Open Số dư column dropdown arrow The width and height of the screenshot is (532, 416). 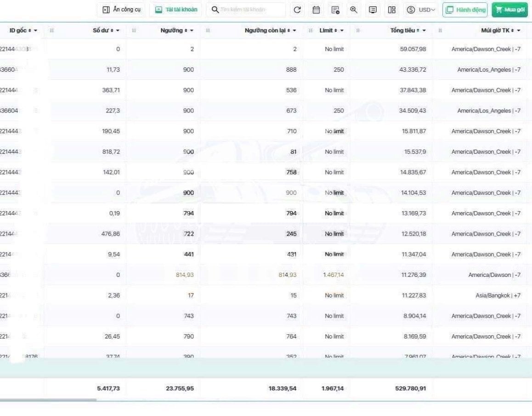point(118,30)
